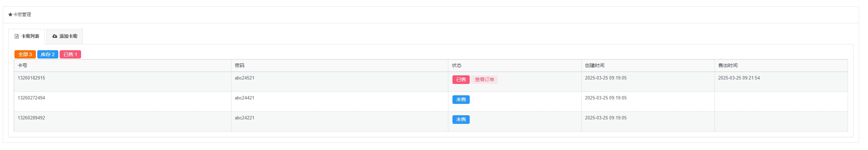Click the 创建时间 column header
This screenshot has height=150, width=868.
[x=594, y=65]
